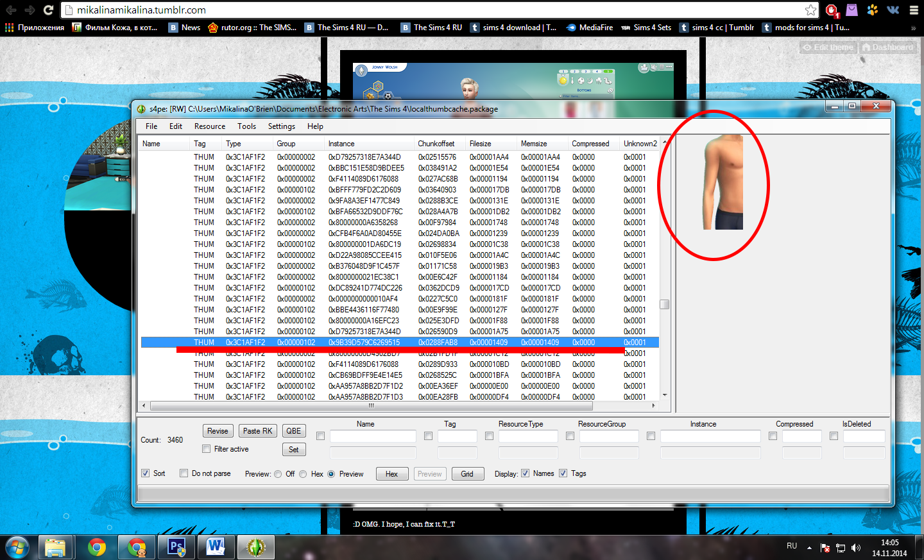924x560 pixels.
Task: Click the bookmark star icon in address bar
Action: coord(811,10)
